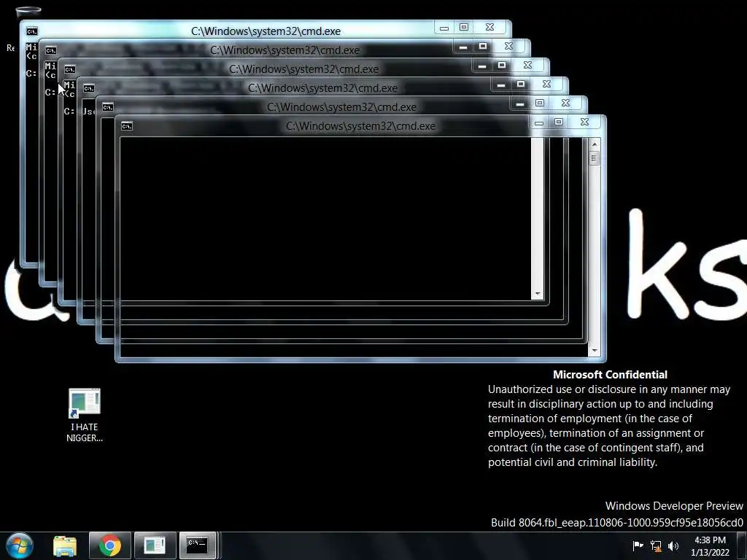The height and width of the screenshot is (560, 747).
Task: Open the volume speaker icon in the tray
Action: (673, 545)
